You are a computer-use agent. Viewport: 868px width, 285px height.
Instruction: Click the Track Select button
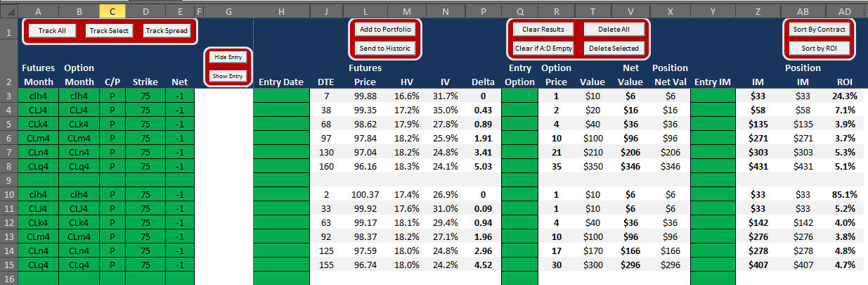110,31
